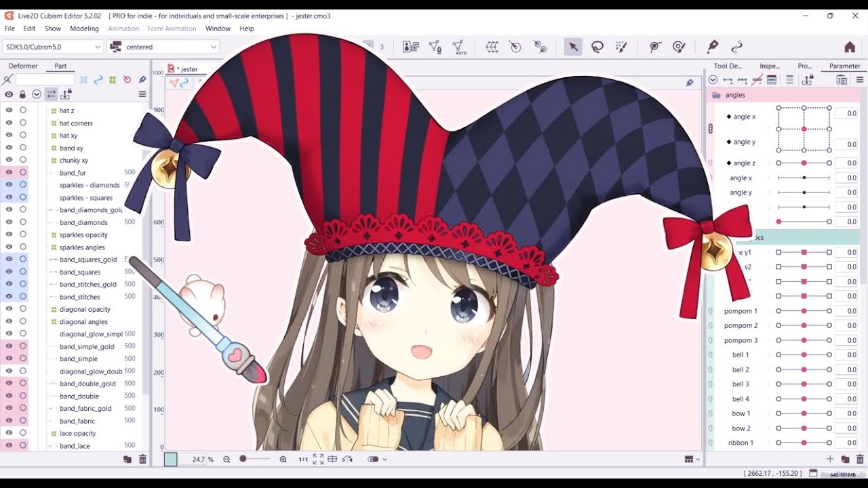Click the add three keys icon
868x488 pixels.
point(742,80)
